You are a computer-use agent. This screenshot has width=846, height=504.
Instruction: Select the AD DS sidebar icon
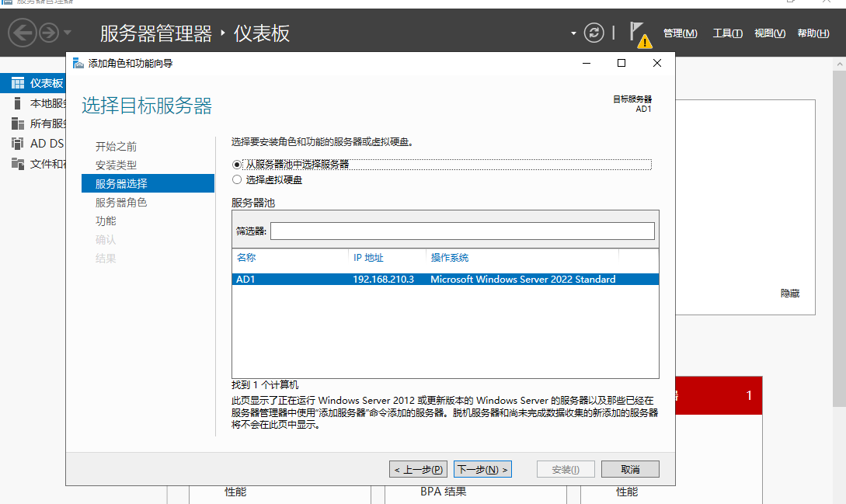point(18,144)
